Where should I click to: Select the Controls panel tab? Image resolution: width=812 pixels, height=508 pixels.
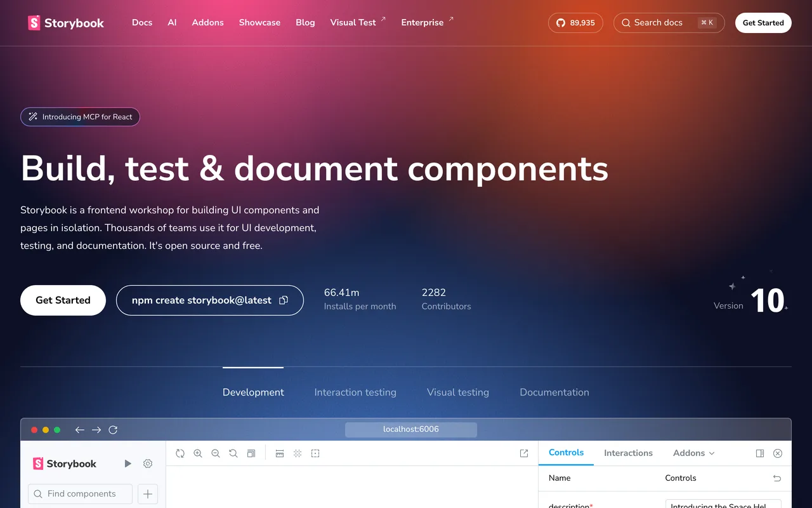pyautogui.click(x=566, y=453)
